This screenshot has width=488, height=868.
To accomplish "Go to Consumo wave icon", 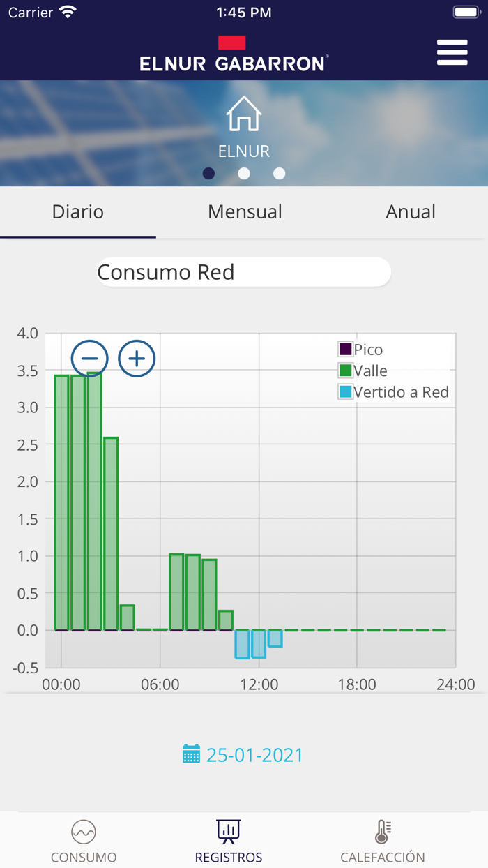I will tap(84, 832).
